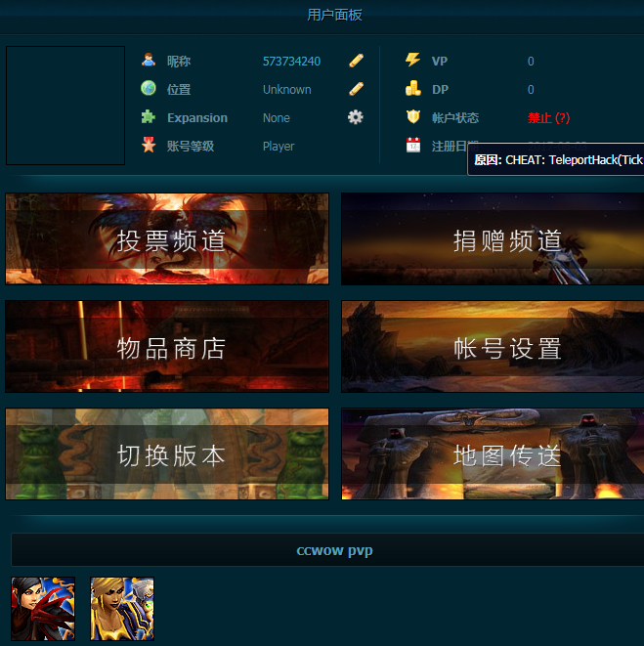Click the VP lightning bolt icon
This screenshot has width=644, height=646.
412,61
